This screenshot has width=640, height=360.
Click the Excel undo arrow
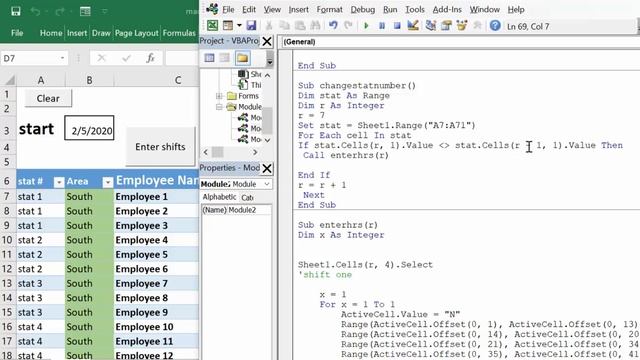coord(35,11)
